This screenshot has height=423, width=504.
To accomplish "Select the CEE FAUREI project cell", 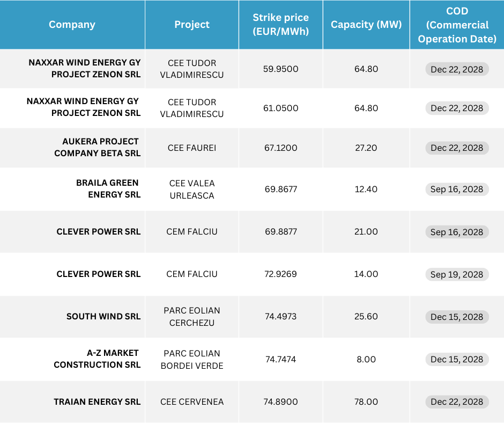I will coord(192,148).
